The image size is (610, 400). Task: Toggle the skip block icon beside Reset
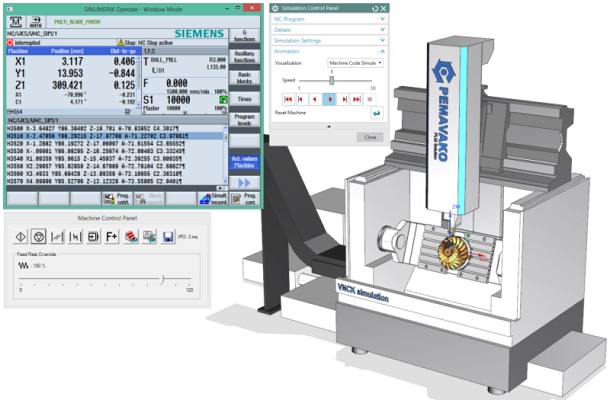click(75, 237)
